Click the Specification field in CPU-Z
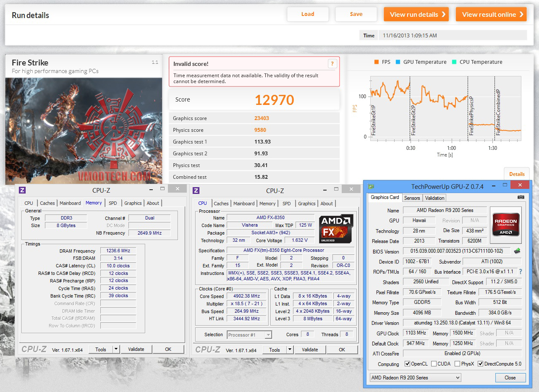Image resolution: width=539 pixels, height=392 pixels. coord(290,250)
